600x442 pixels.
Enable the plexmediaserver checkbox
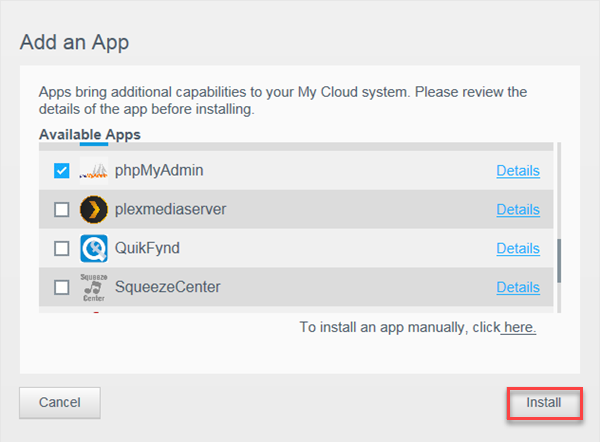click(x=62, y=210)
